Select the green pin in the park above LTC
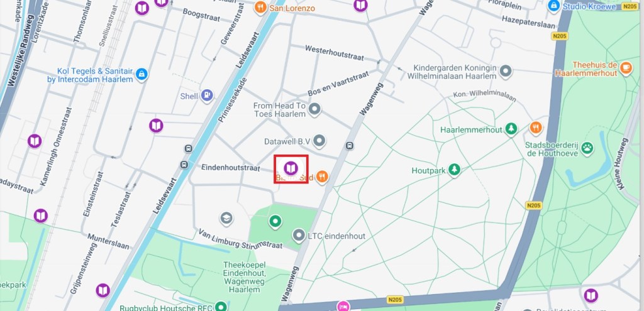644x311 pixels. [x=275, y=222]
